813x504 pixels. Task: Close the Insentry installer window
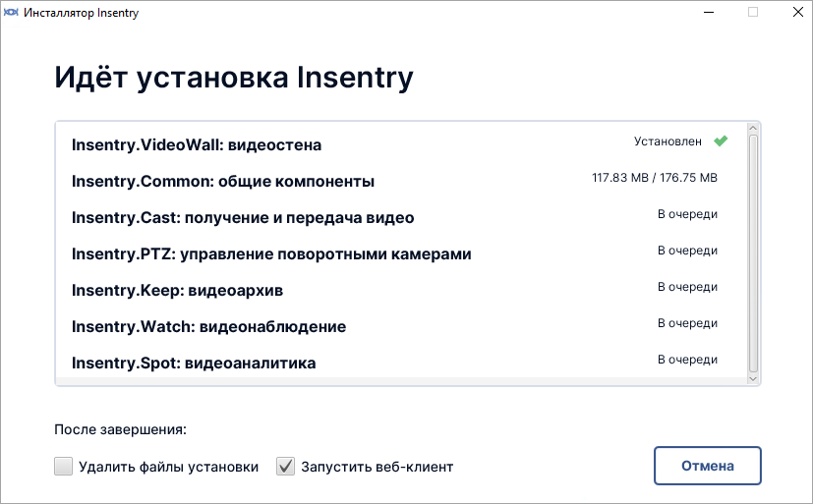(x=798, y=13)
